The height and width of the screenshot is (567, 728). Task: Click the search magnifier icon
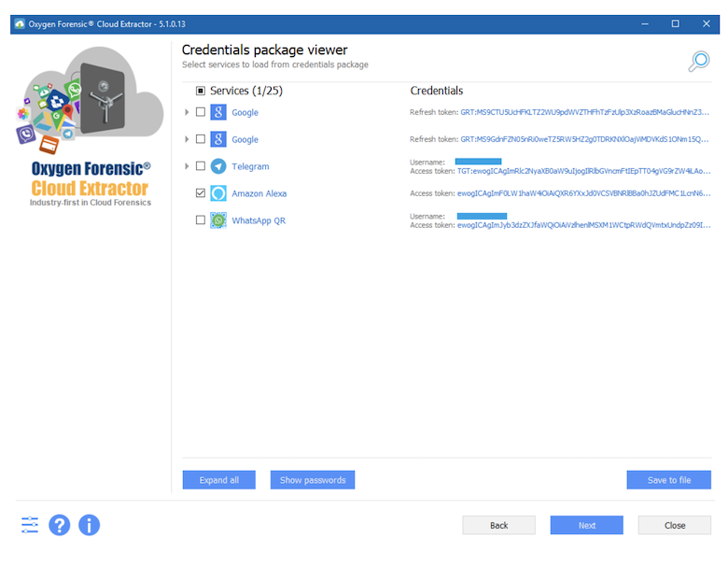point(699,62)
